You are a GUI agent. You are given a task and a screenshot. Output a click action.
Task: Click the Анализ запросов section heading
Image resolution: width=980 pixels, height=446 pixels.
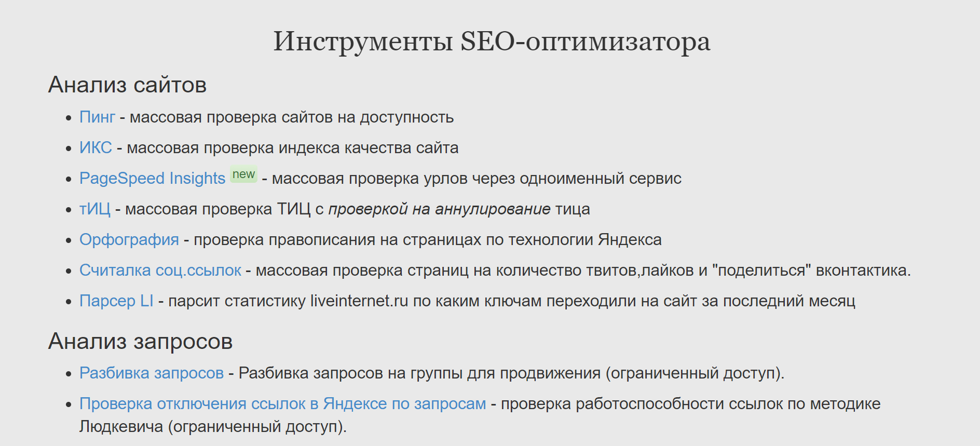[x=140, y=341]
